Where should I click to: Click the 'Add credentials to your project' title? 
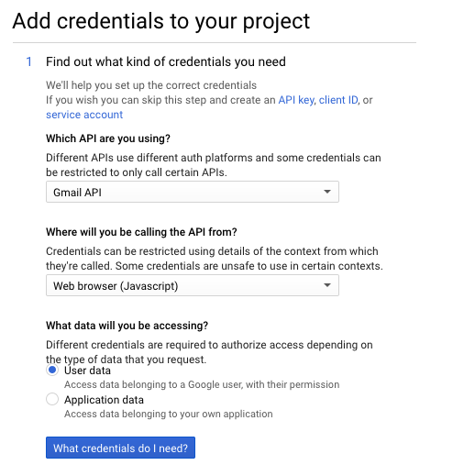(161, 21)
